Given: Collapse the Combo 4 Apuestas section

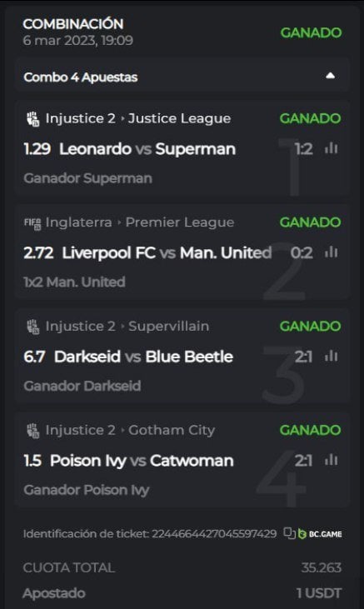Looking at the screenshot, I should (330, 76).
